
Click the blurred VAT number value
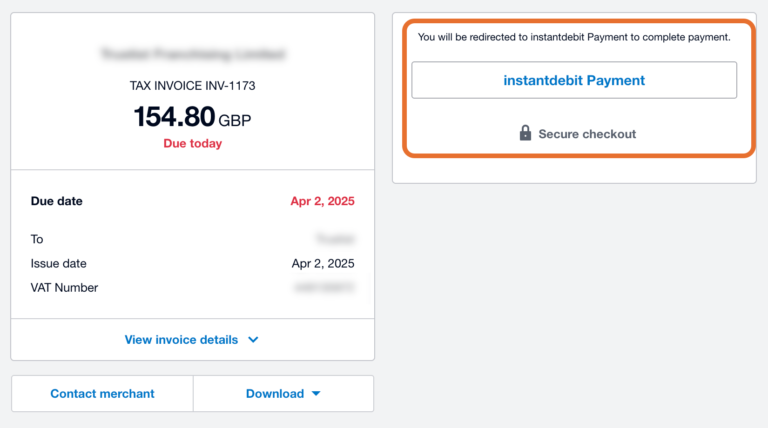[324, 287]
